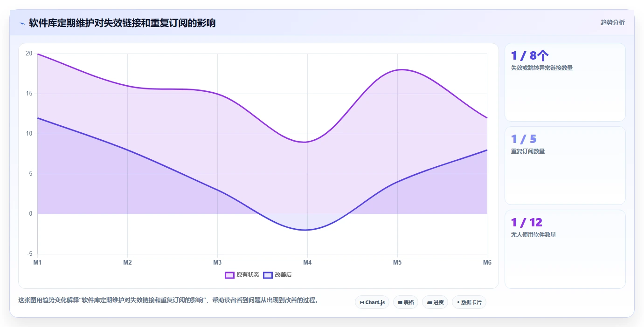This screenshot has height=327, width=644.
Task: Click the trend icon beside the title
Action: pyautogui.click(x=22, y=23)
